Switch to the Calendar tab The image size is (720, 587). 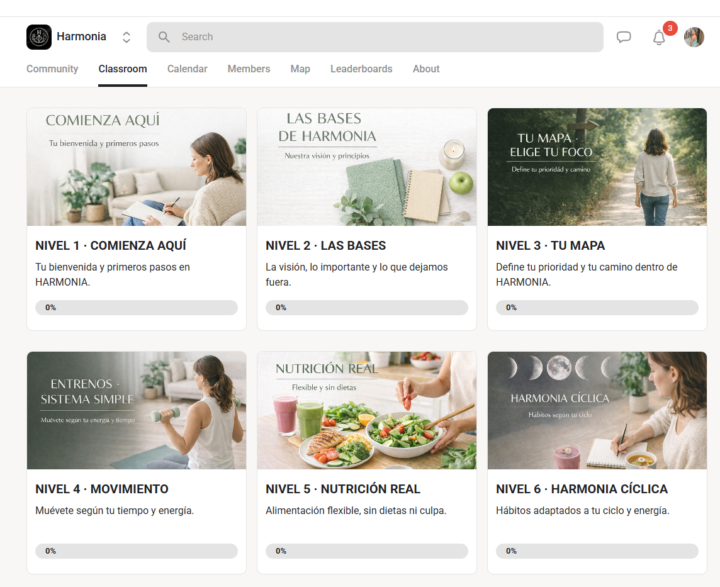coord(187,69)
